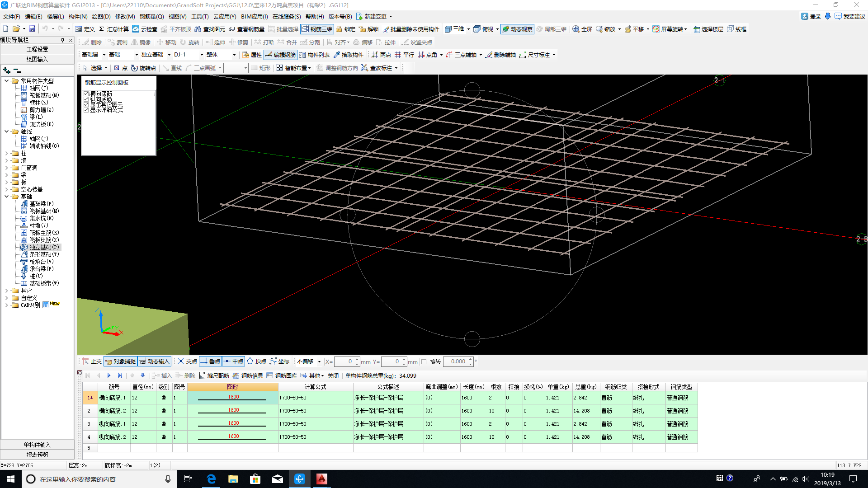Toggle 编辑钢筋 edit rebar button

(281, 55)
